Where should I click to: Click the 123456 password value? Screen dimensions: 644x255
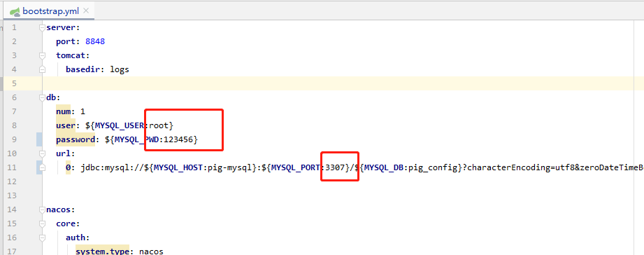178,139
